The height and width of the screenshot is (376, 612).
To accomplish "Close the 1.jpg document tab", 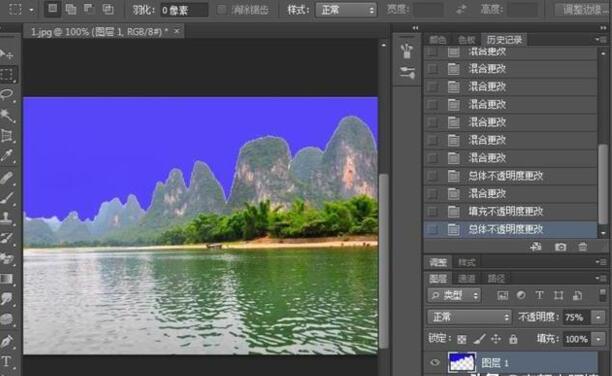I will click(x=177, y=31).
